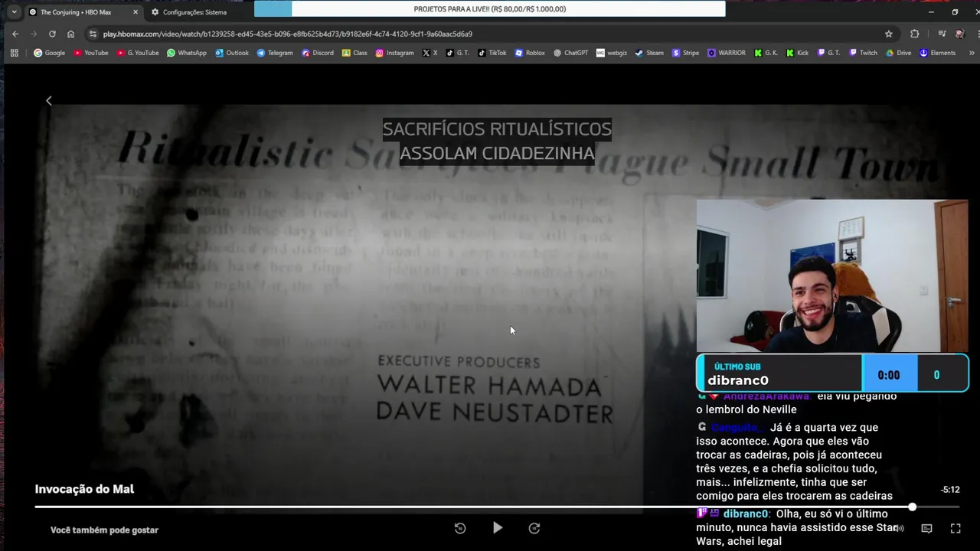Image resolution: width=980 pixels, height=551 pixels.
Task: Click the browser back button
Action: point(15,34)
